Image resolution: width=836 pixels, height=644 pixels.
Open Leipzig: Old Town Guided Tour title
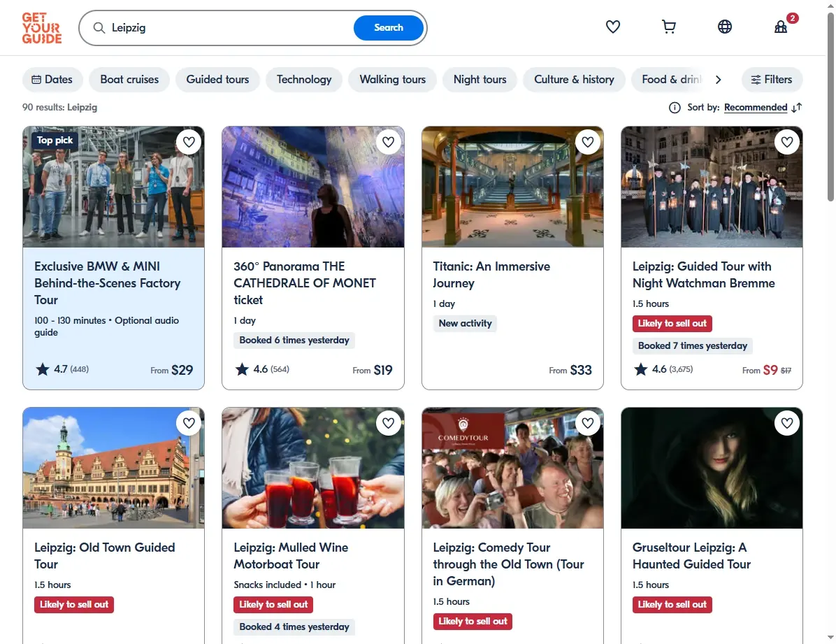pyautogui.click(x=105, y=555)
